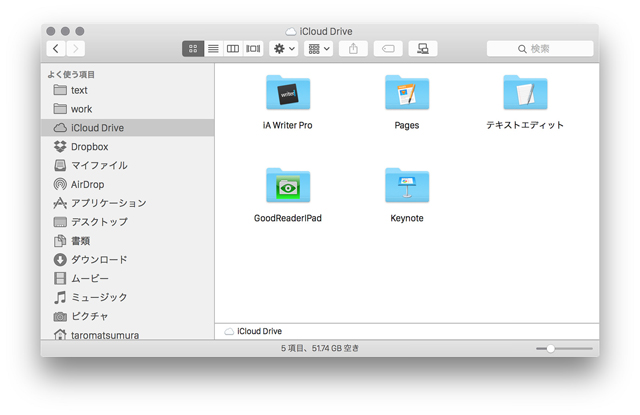Adjust the icon size slider
640x415 pixels.
coord(551,348)
